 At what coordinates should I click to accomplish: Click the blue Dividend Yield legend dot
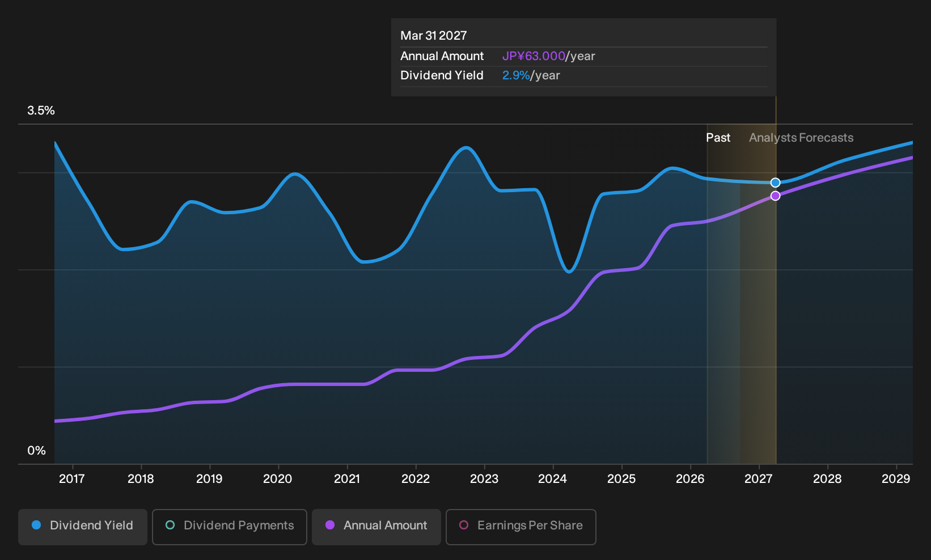tap(36, 525)
